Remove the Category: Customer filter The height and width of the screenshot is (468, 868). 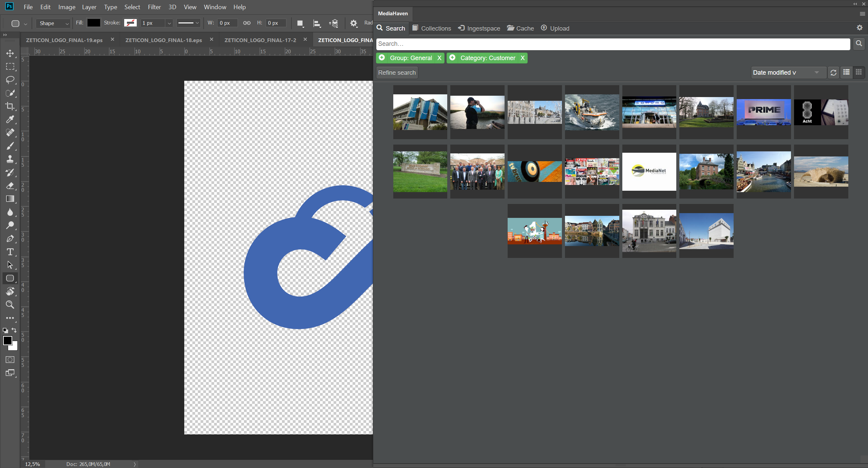(523, 58)
